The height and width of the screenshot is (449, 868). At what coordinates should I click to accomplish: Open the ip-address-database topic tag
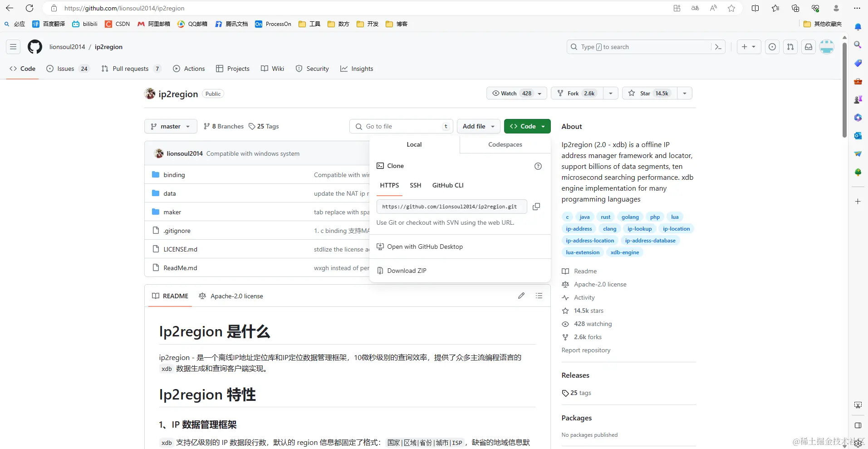pyautogui.click(x=650, y=241)
